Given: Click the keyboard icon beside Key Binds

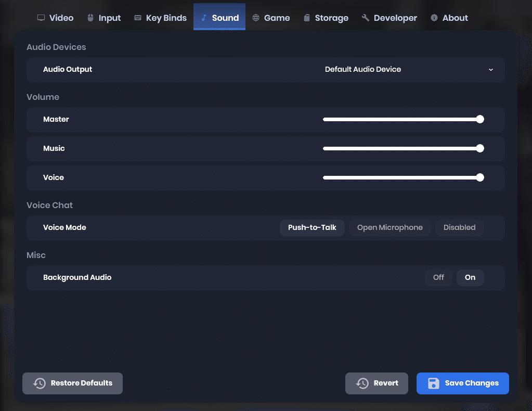Looking at the screenshot, I should tap(138, 18).
